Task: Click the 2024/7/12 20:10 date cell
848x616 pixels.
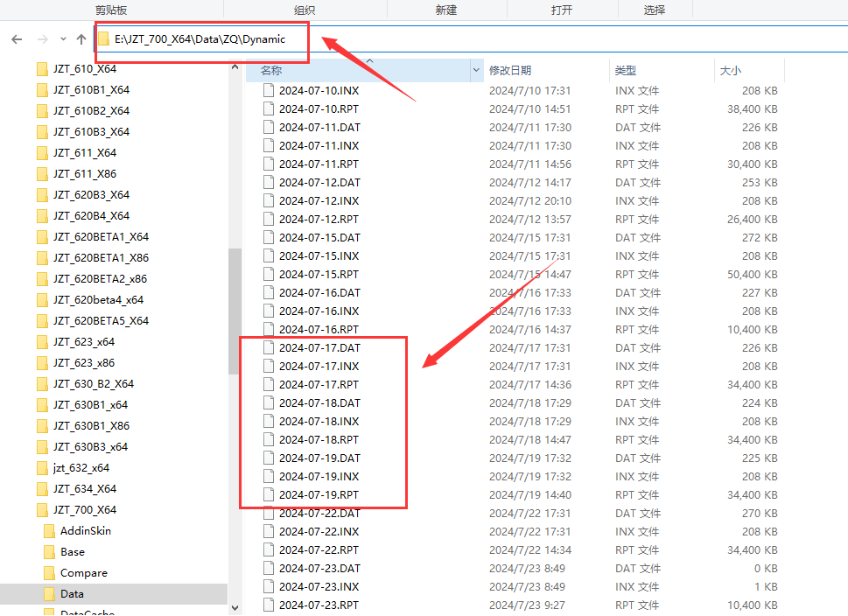Action: 530,200
